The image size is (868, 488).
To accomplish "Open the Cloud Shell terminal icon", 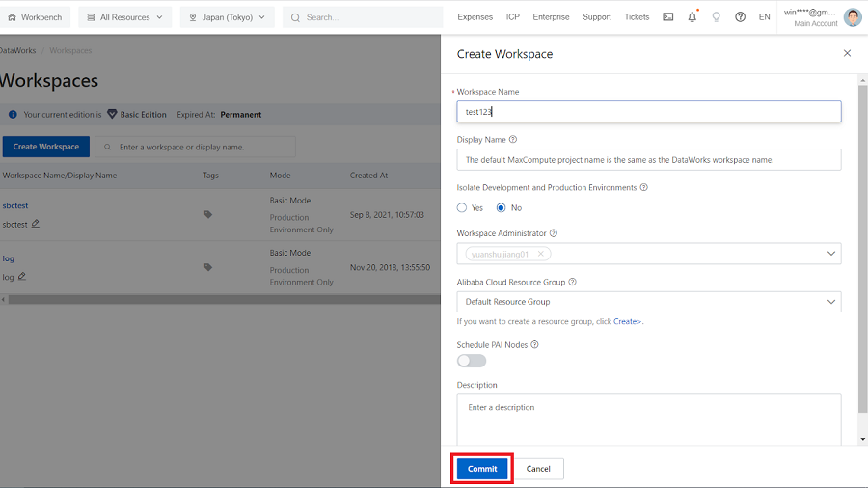I will click(x=667, y=17).
